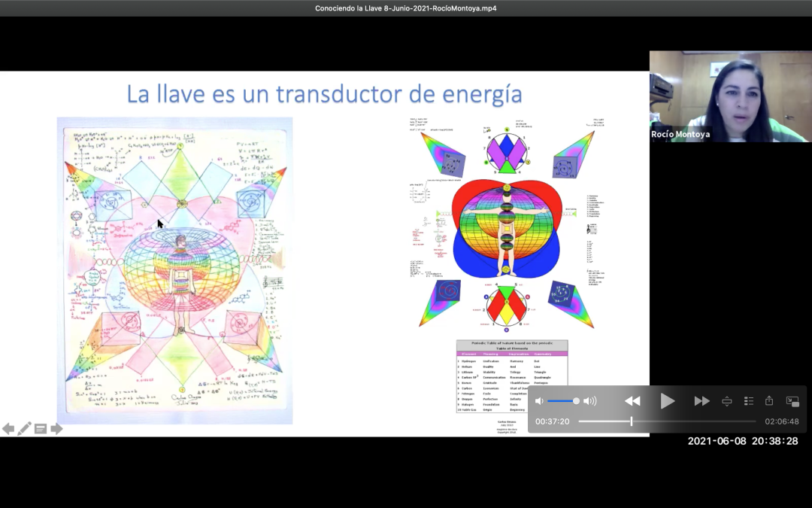
Task: Rewind the video playback
Action: click(x=632, y=401)
